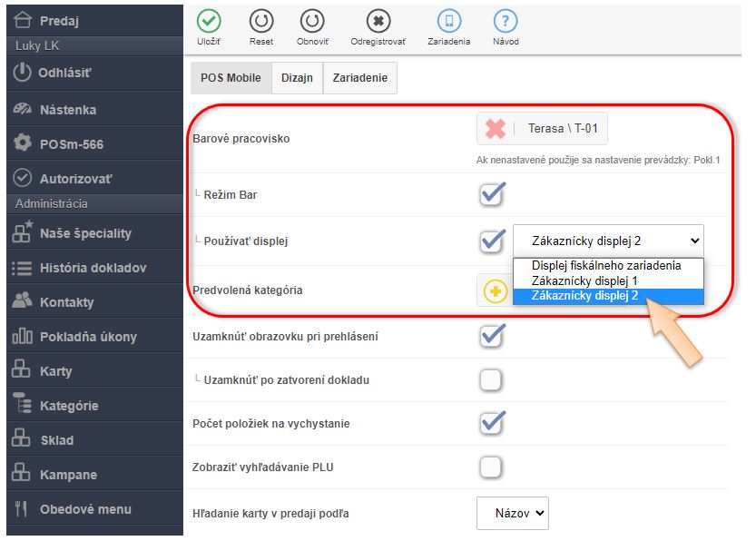Switch to the Dizajn tab
Screen dimensions: 756x541
pyautogui.click(x=297, y=78)
